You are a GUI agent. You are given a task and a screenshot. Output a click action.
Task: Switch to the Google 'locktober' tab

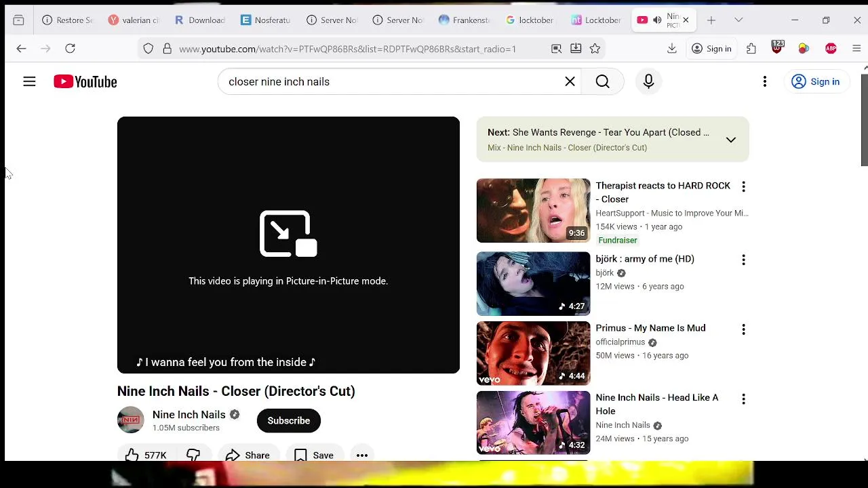530,20
